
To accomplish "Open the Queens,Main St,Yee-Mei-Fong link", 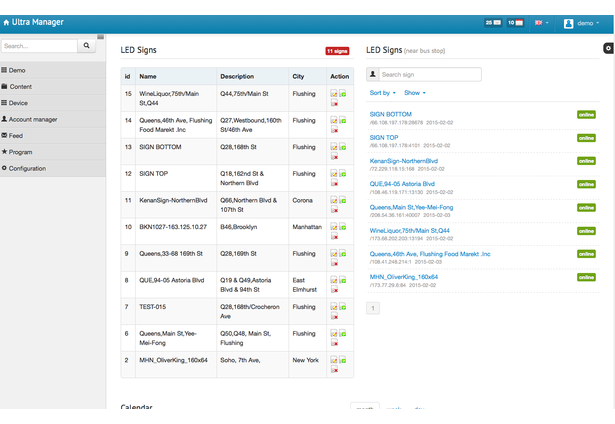I will pyautogui.click(x=411, y=207).
